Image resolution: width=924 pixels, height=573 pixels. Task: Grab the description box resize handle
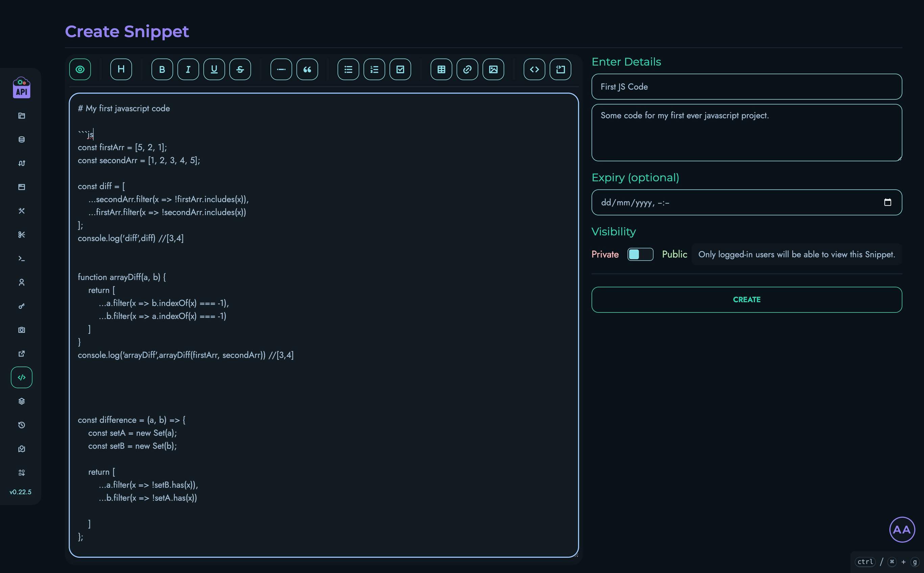point(899,159)
